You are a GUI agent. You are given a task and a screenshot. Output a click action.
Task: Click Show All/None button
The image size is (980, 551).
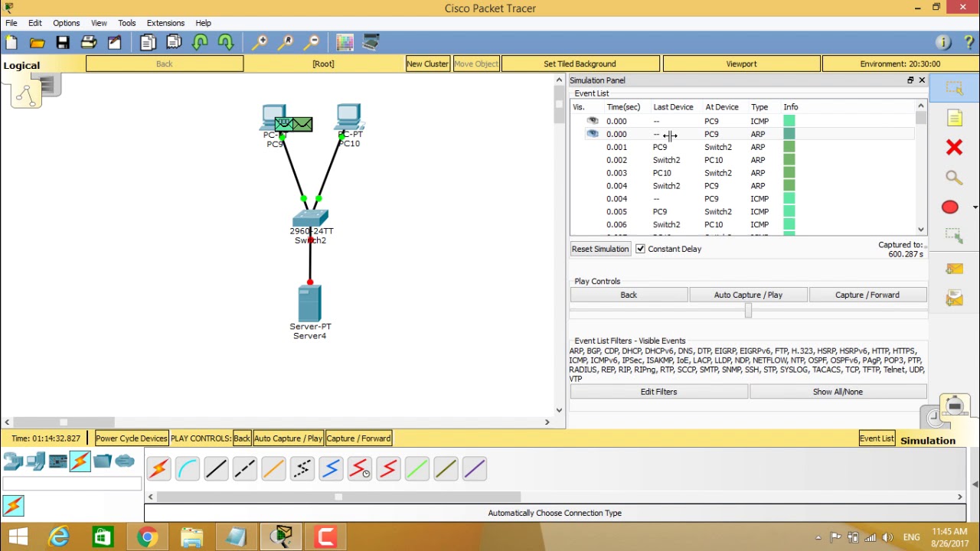[x=838, y=392]
